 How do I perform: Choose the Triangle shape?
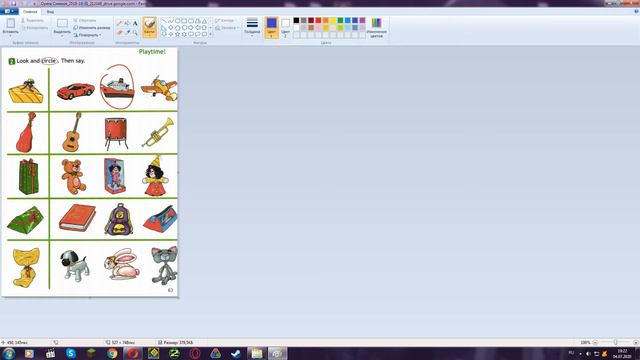pos(204,21)
